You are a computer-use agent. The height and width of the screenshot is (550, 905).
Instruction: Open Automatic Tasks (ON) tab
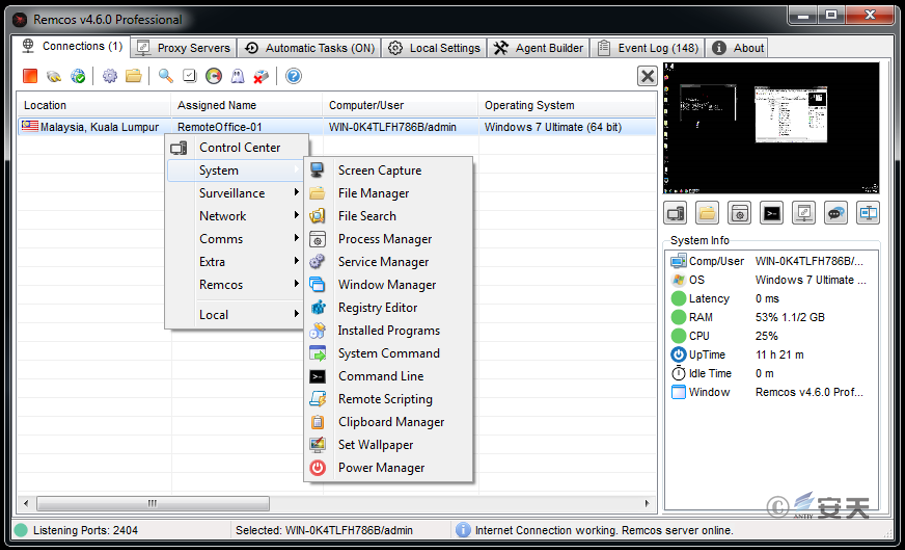click(x=309, y=48)
